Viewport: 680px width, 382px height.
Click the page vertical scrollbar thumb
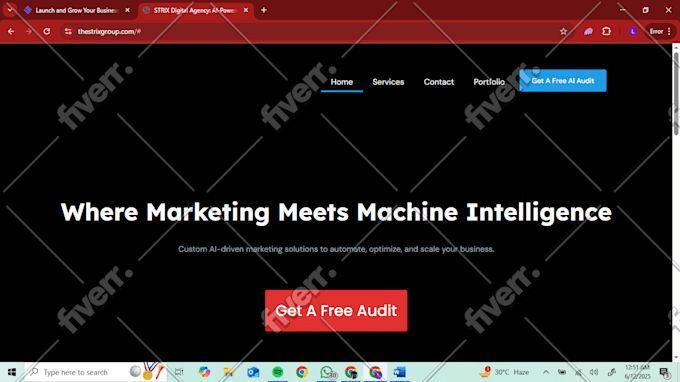click(x=676, y=93)
